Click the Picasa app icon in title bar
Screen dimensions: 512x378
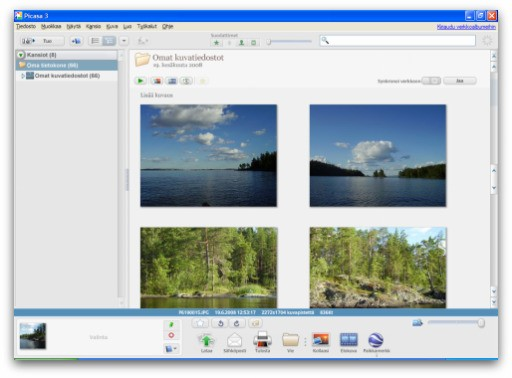pyautogui.click(x=19, y=16)
